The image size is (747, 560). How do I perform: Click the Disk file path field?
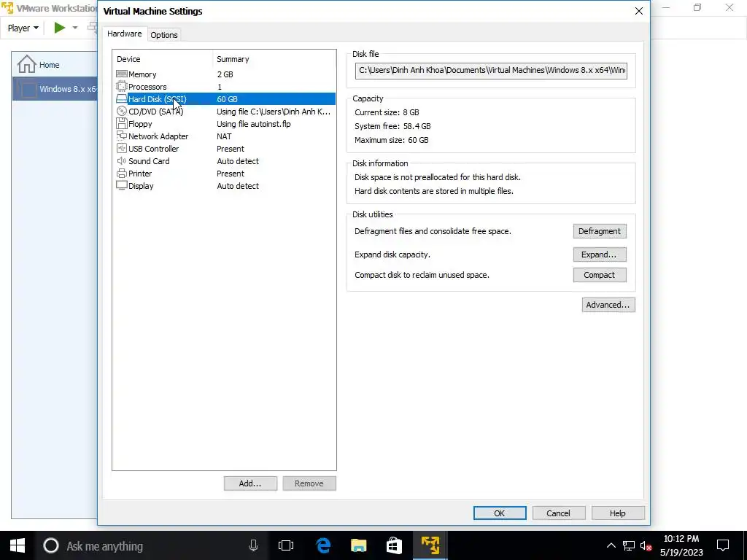491,71
